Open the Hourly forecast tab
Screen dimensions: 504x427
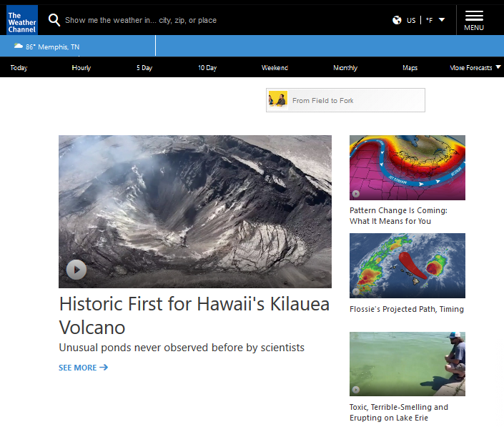click(81, 67)
